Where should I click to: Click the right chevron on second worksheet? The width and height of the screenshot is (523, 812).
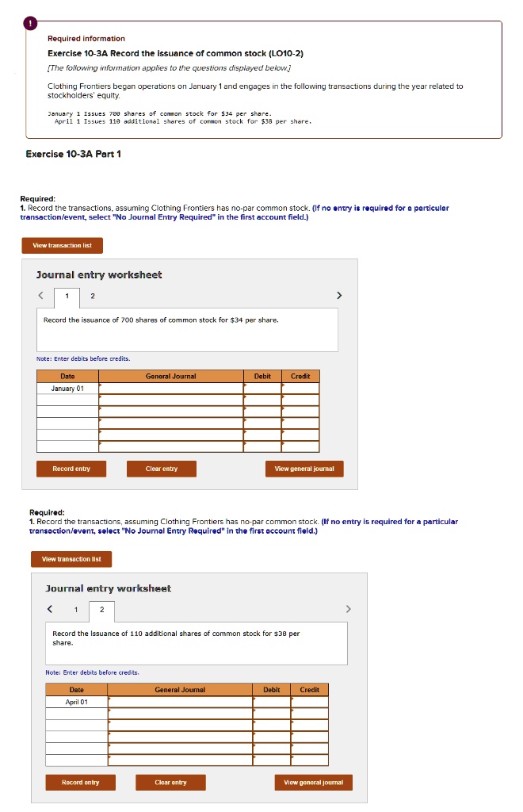[348, 609]
